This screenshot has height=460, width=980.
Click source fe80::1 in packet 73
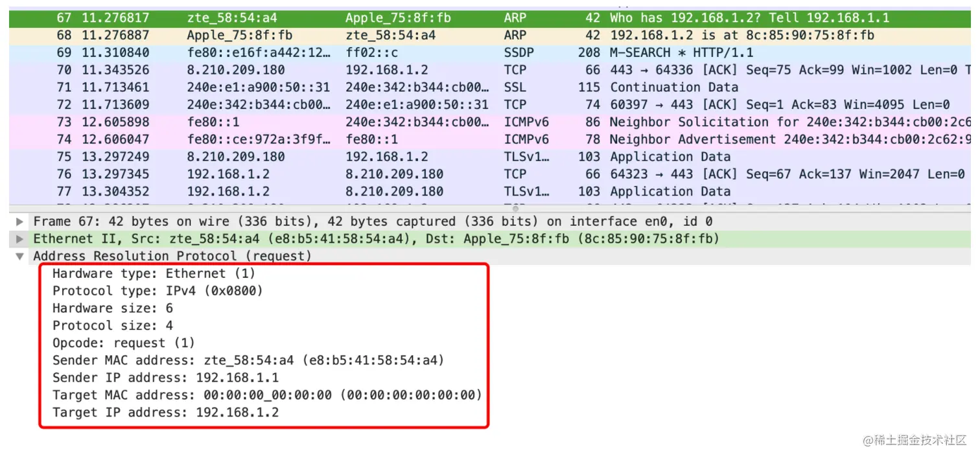click(x=213, y=122)
